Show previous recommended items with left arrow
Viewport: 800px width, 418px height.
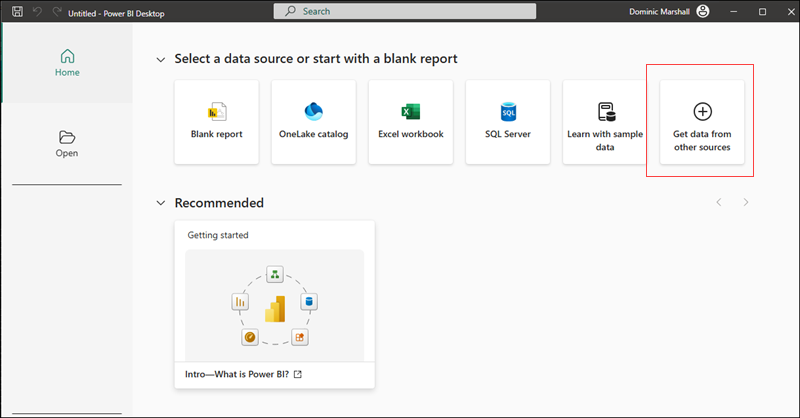click(x=717, y=203)
